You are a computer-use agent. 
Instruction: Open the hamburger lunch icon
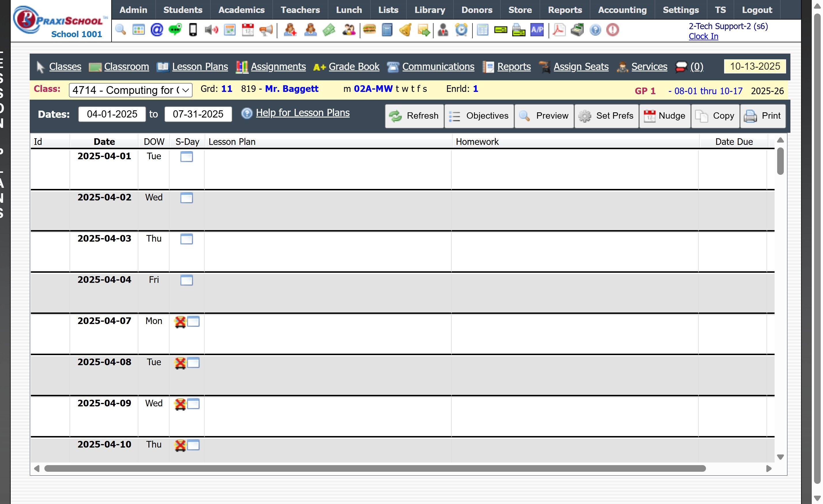pos(369,30)
